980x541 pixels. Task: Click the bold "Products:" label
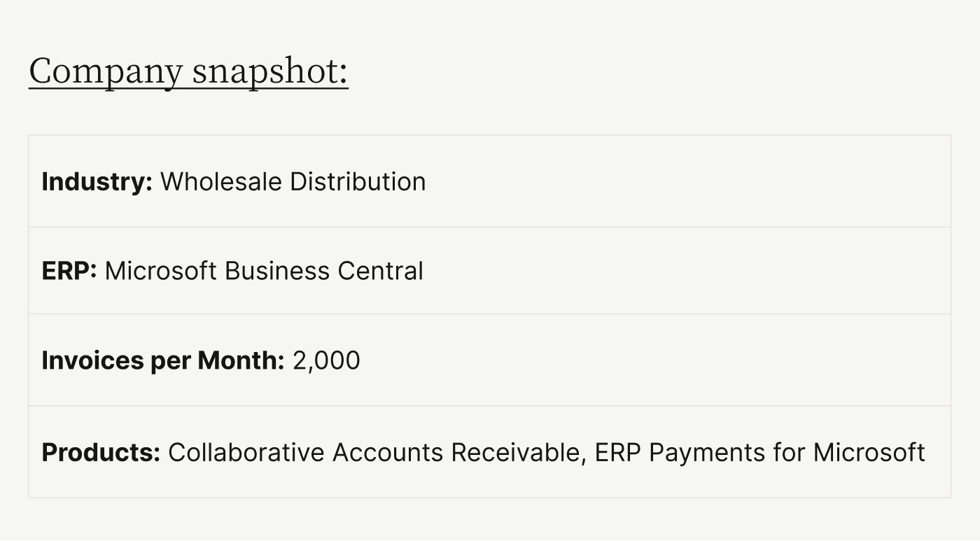[101, 453]
